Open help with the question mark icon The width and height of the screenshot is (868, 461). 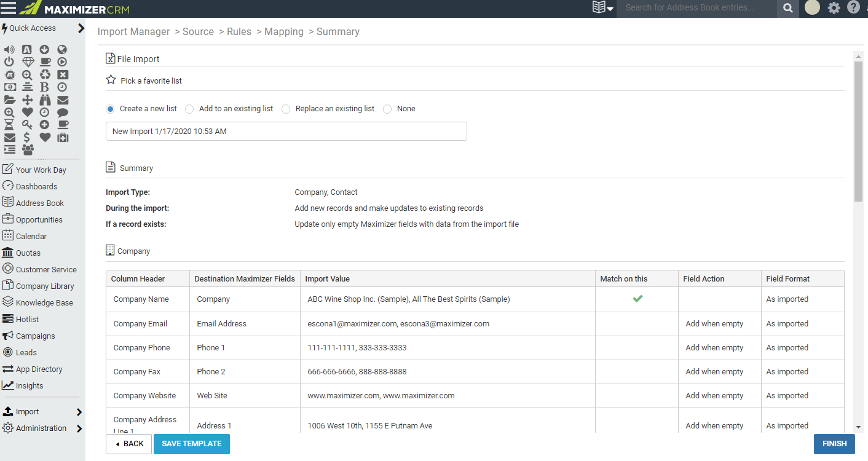click(x=853, y=7)
